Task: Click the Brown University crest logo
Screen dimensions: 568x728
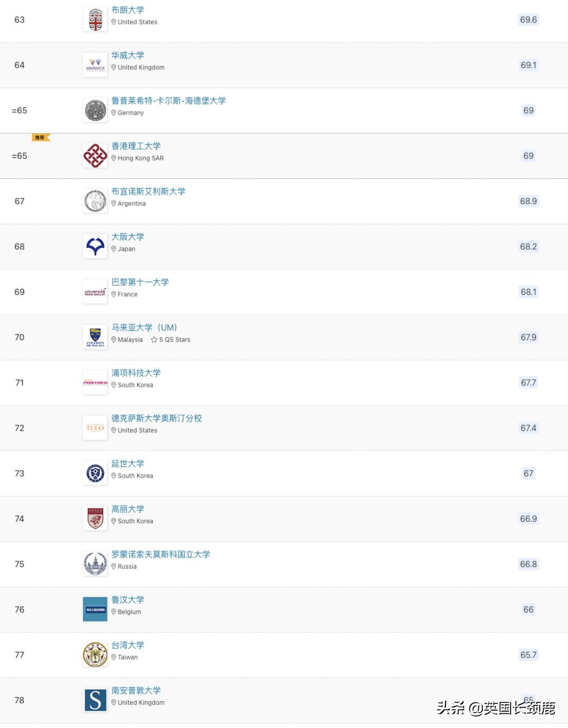Action: (x=95, y=20)
